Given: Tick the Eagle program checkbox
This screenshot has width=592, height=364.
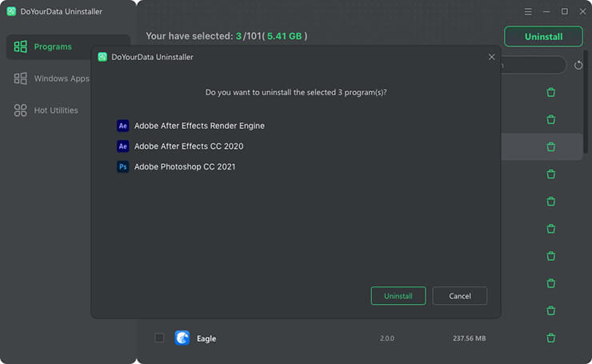Looking at the screenshot, I should tap(159, 338).
